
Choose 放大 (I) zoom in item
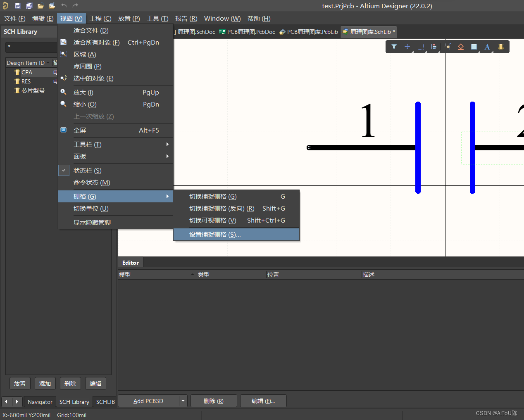coord(115,93)
